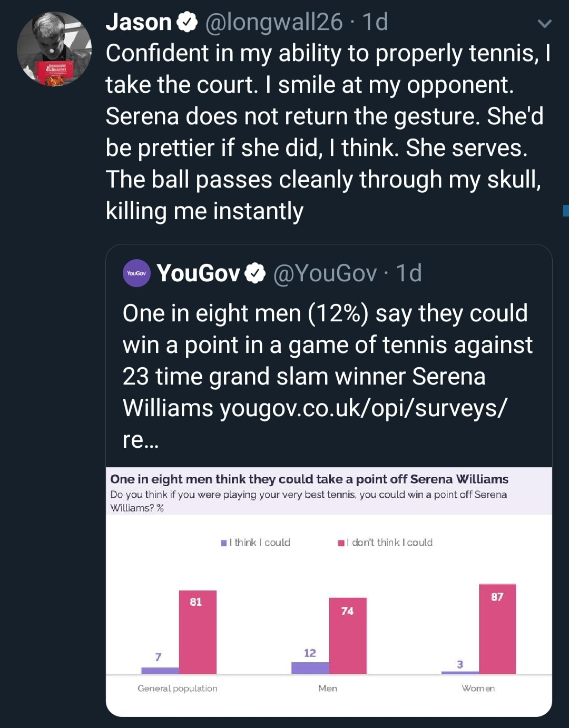Open the chart image headline
This screenshot has width=569, height=728.
pos(309,479)
